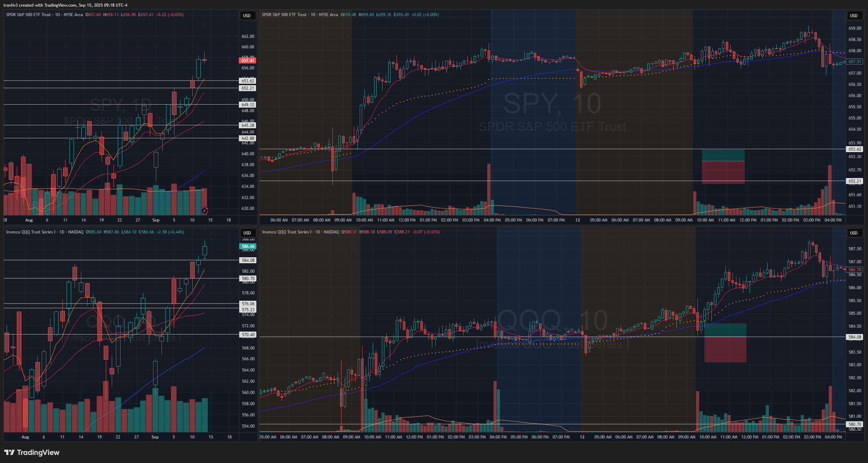Open USD currency selector on SPY daily chart

[247, 15]
